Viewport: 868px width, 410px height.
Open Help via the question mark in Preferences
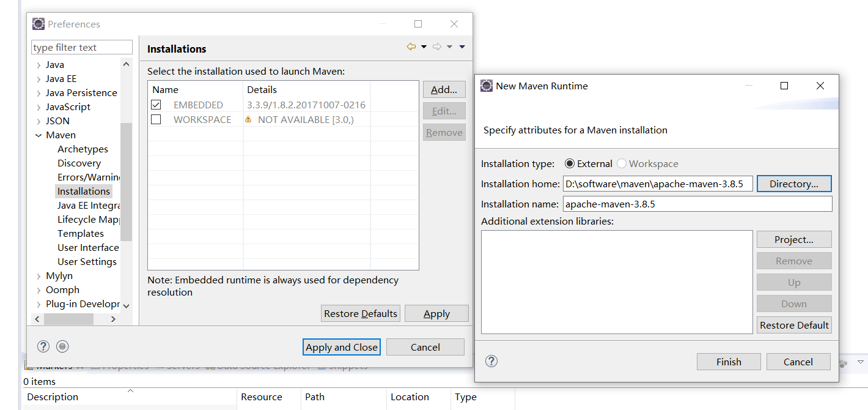[x=43, y=346]
